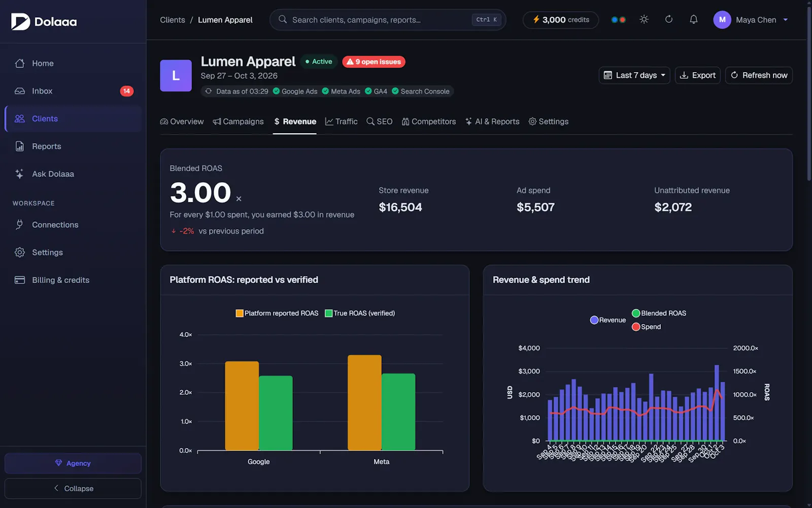Click the refresh icon in top bar
This screenshot has width=812, height=508.
[669, 19]
